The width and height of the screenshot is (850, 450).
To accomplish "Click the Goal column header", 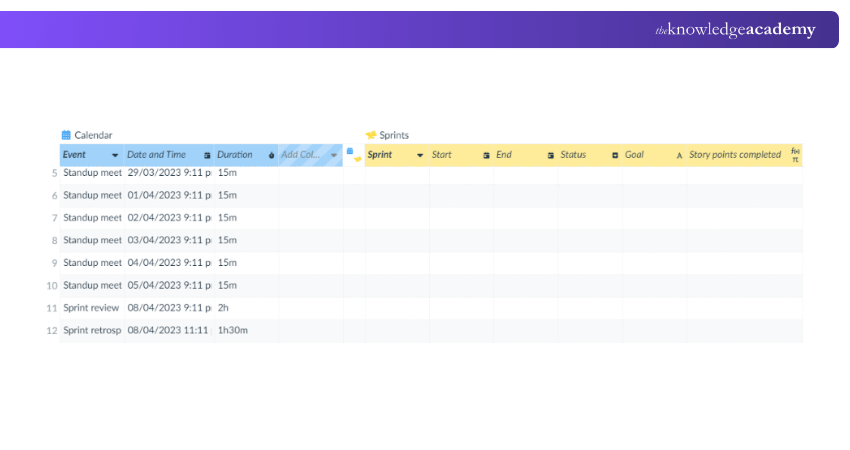I will (654, 155).
